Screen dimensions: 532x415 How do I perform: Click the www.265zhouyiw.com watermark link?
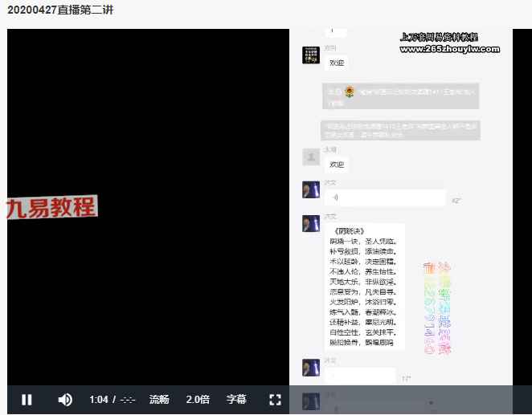pos(449,49)
